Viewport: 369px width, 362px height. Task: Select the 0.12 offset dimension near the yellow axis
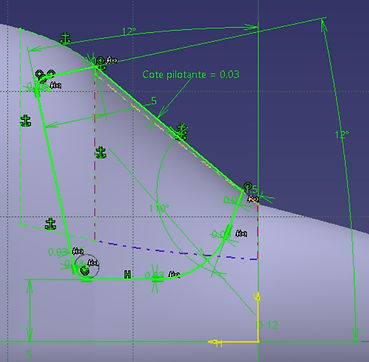pos(267,325)
